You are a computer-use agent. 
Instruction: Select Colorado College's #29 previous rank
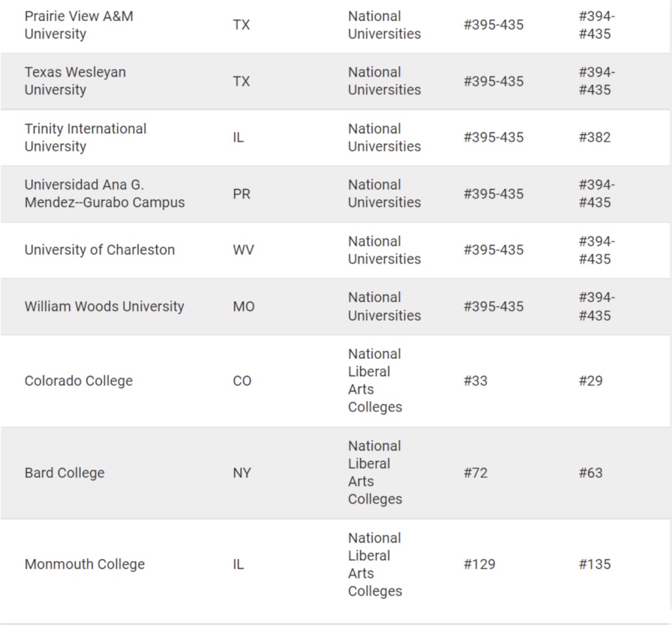click(x=590, y=381)
